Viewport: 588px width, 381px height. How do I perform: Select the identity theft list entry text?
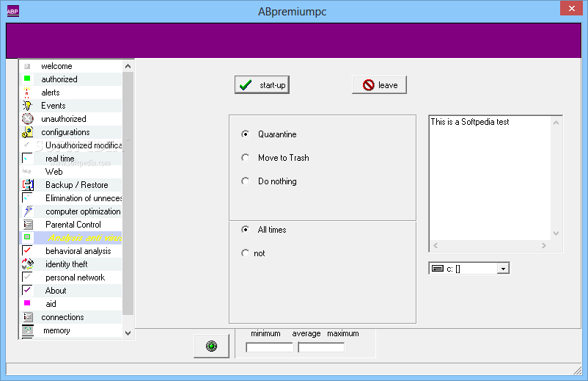click(67, 264)
